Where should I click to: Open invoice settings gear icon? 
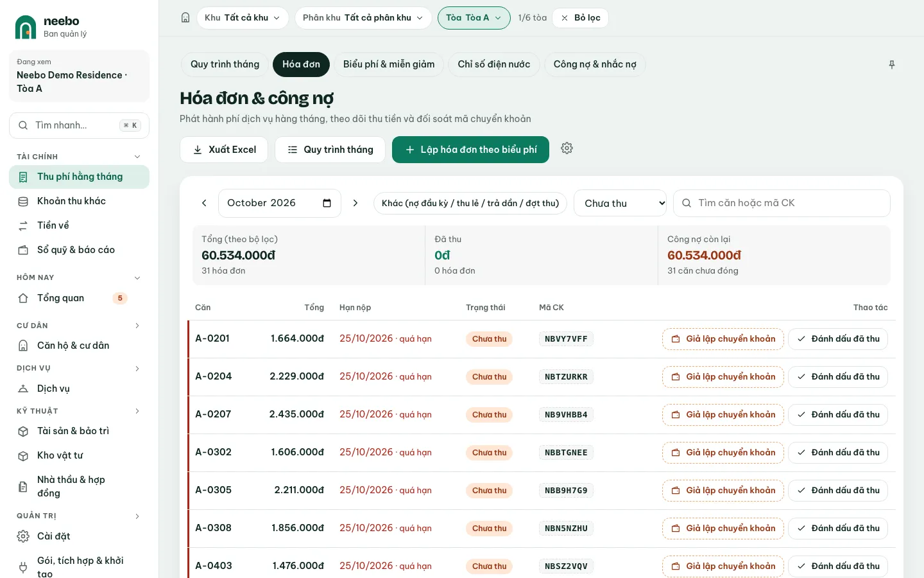(x=567, y=148)
